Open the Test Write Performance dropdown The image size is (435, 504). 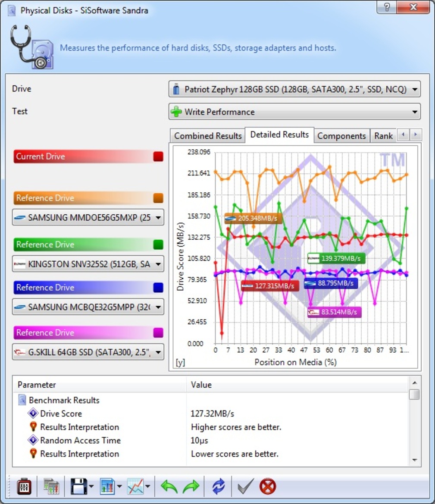click(294, 112)
